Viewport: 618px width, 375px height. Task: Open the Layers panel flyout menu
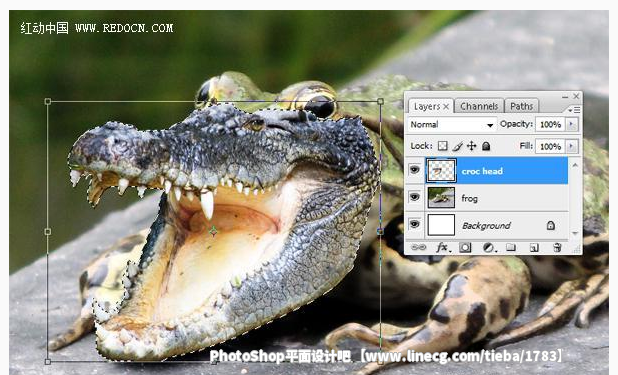574,110
